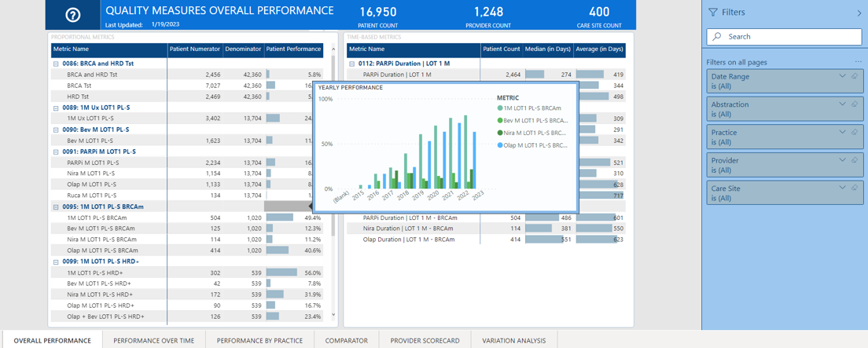The width and height of the screenshot is (868, 348).
Task: Clear the Care Site filter with eraser
Action: [854, 188]
